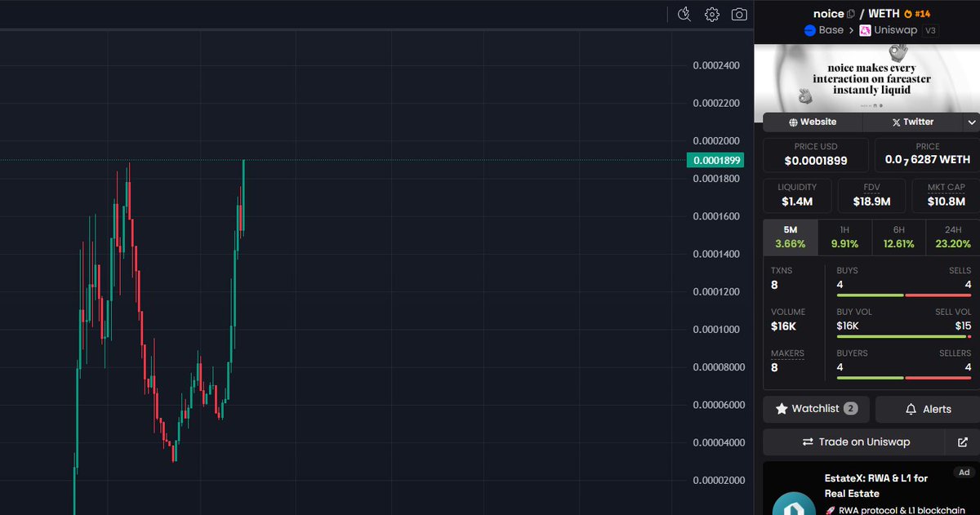Click the swap arrows icon on Trade
The height and width of the screenshot is (515, 980).
[x=808, y=442]
